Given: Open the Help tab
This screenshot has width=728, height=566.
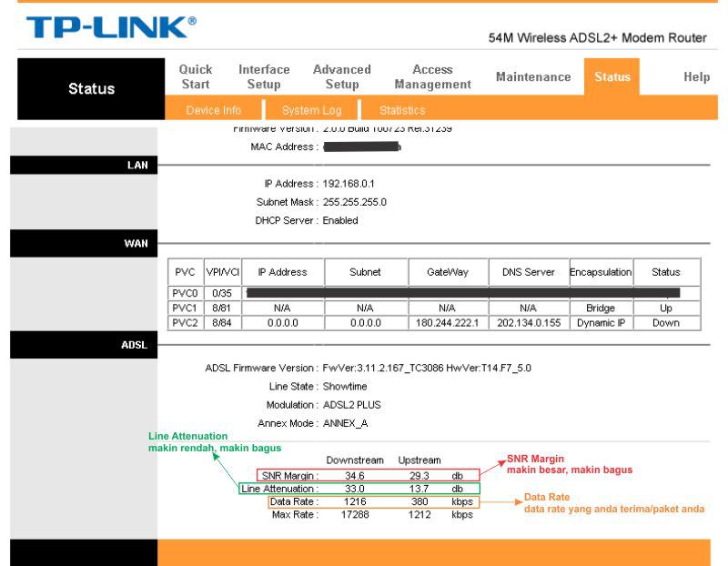Looking at the screenshot, I should coord(696,76).
